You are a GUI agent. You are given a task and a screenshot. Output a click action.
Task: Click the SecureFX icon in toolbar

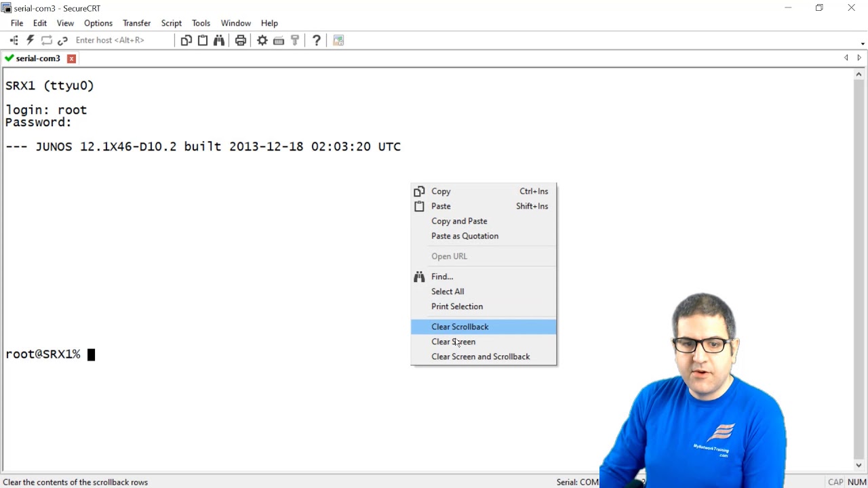pos(338,41)
